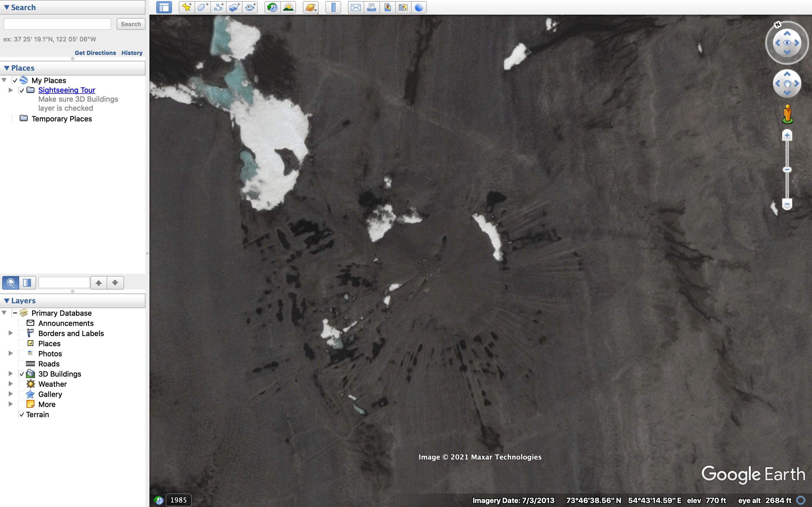This screenshot has width=812, height=507.
Task: Show historical imagery clock icon
Action: [x=272, y=7]
